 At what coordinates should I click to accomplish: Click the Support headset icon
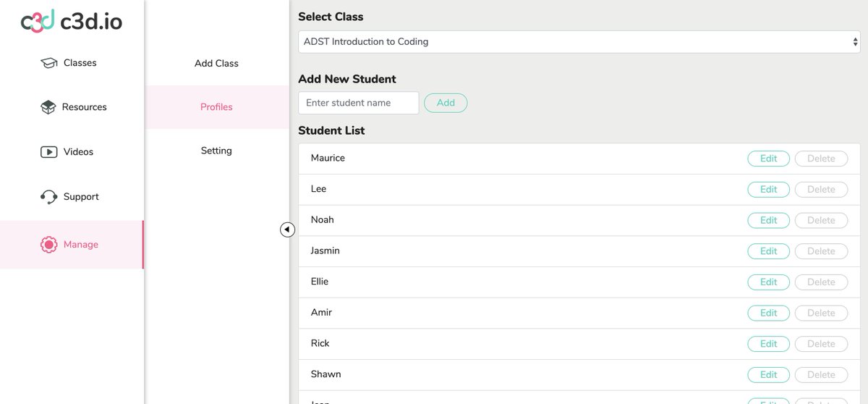[x=48, y=197]
